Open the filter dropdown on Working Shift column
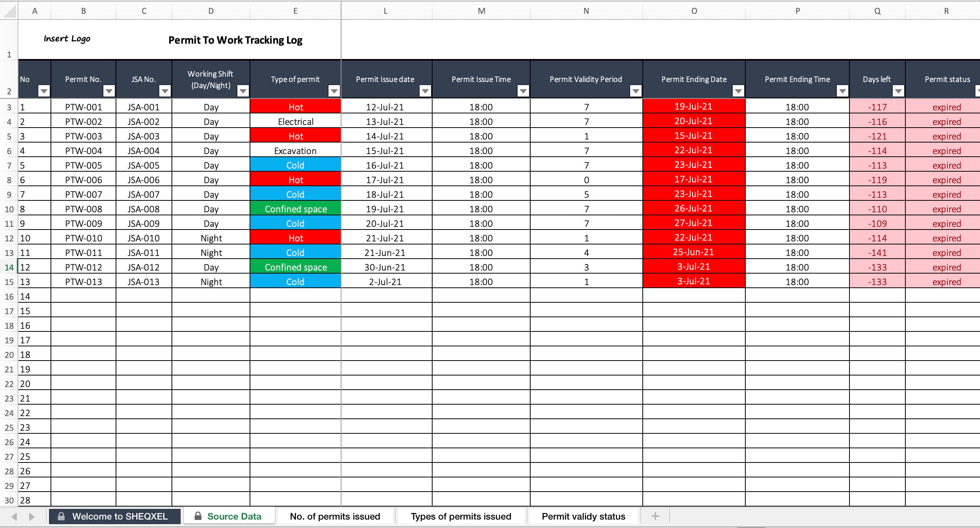 (x=242, y=92)
